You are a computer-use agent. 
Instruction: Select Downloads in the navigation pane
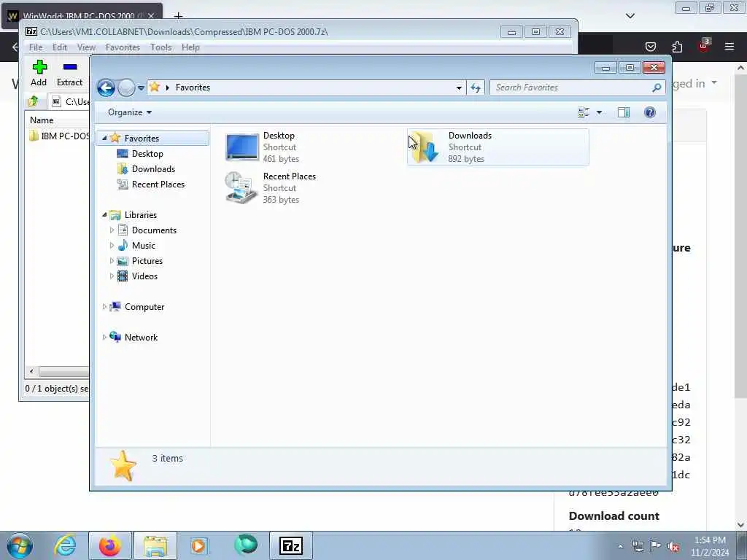click(153, 169)
